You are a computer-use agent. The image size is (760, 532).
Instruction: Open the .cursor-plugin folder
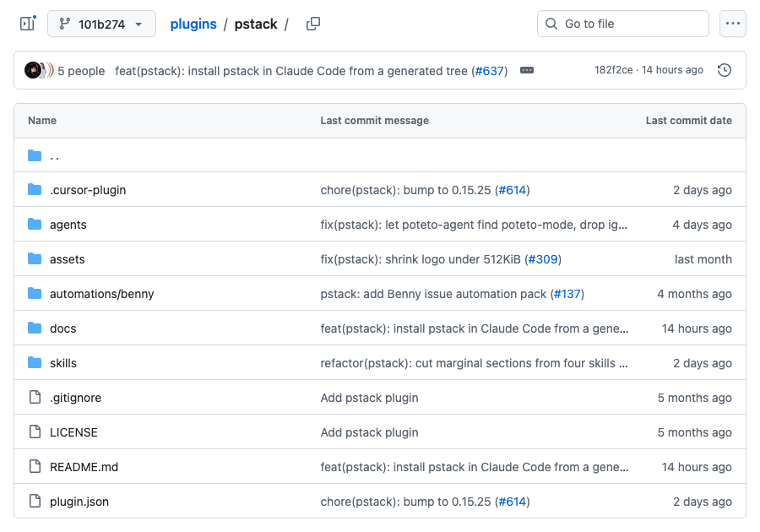[88, 190]
